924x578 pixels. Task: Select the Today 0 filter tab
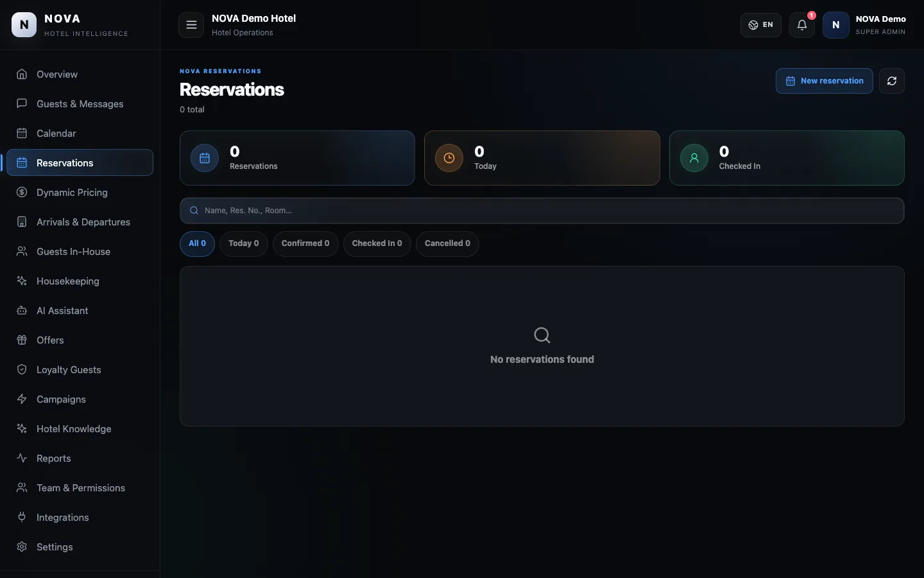click(x=244, y=244)
